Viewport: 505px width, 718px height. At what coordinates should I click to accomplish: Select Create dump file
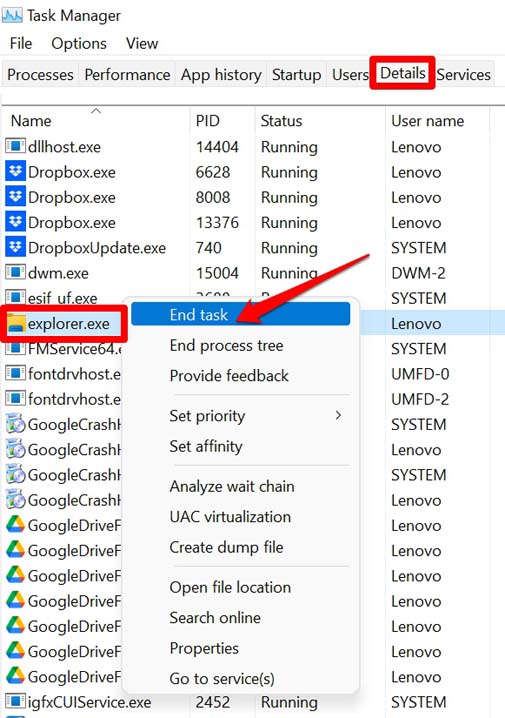[226, 547]
